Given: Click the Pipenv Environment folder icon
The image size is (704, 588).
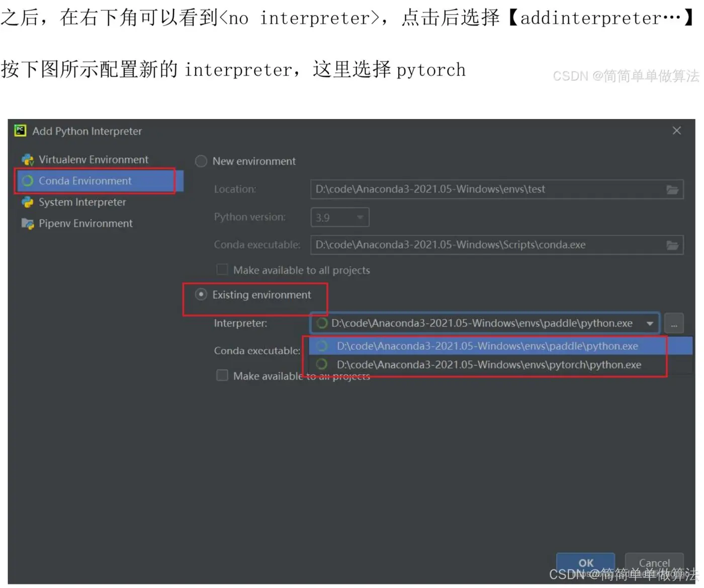Looking at the screenshot, I should [x=28, y=224].
